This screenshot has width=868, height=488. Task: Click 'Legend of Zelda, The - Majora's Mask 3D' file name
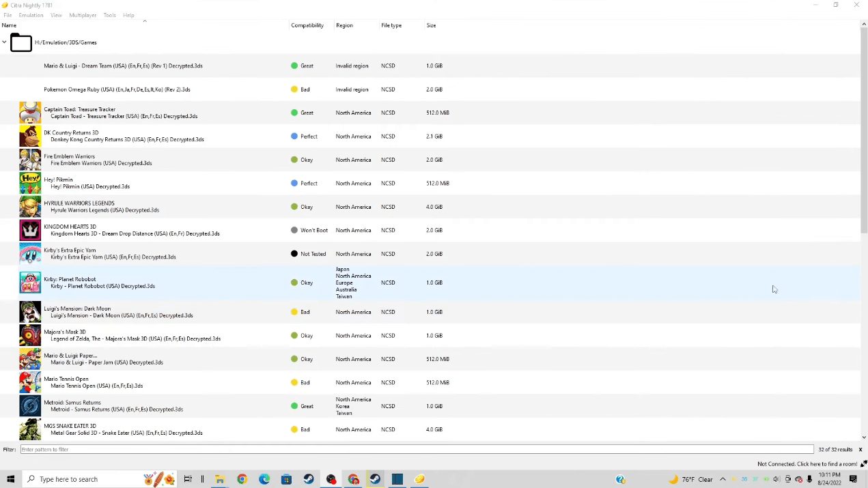pos(135,339)
